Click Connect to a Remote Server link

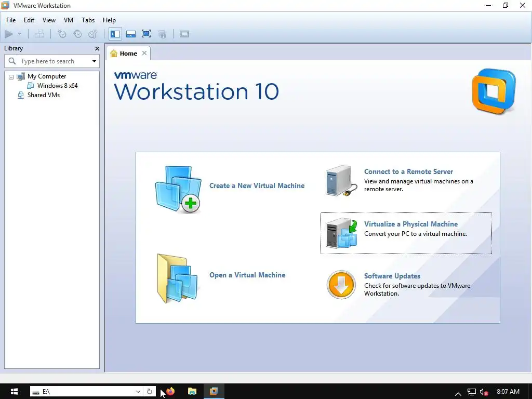click(x=408, y=171)
